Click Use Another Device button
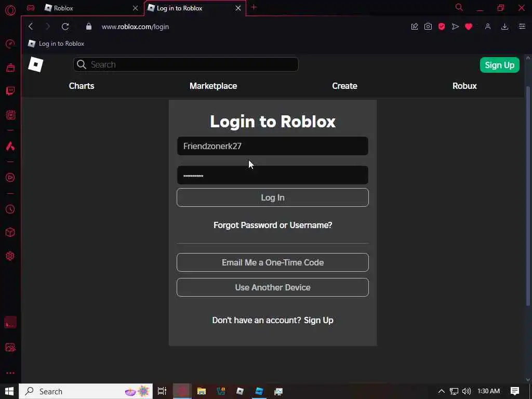532x399 pixels. click(272, 287)
